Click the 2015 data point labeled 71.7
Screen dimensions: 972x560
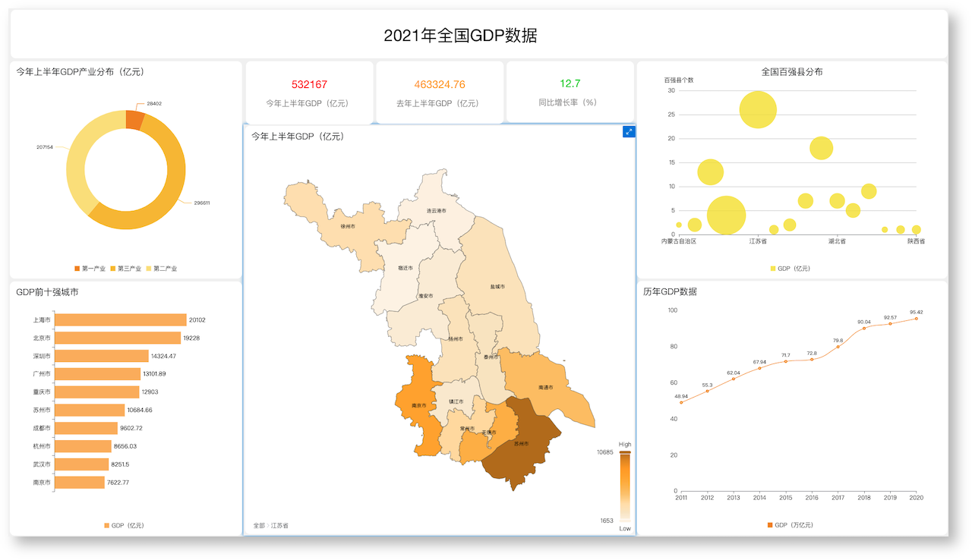click(x=786, y=361)
